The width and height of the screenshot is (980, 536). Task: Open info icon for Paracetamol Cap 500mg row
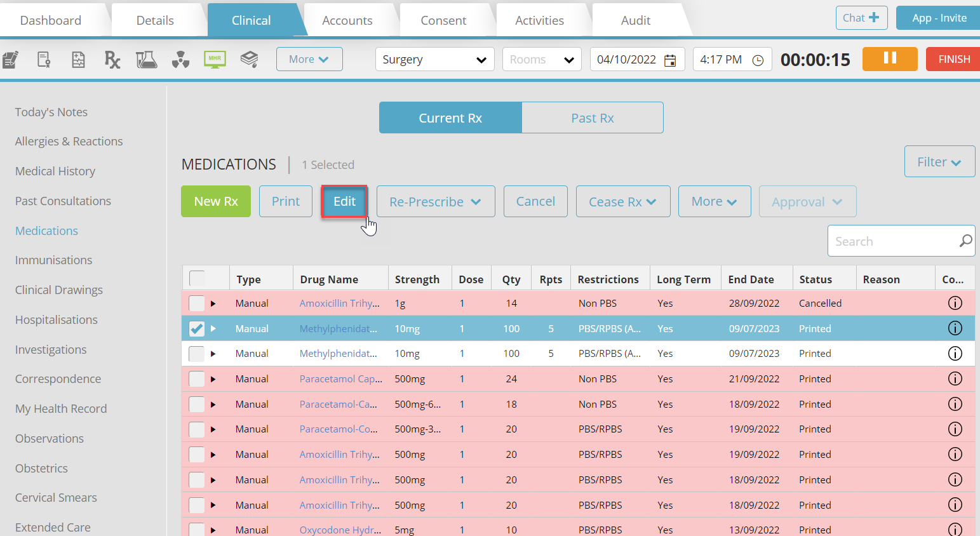[x=955, y=379]
